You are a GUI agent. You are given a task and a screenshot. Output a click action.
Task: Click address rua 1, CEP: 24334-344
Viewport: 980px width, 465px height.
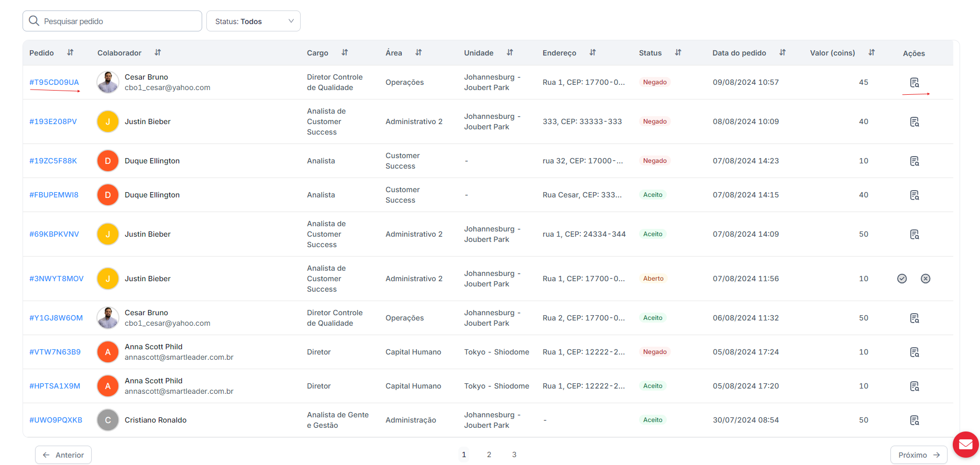584,234
